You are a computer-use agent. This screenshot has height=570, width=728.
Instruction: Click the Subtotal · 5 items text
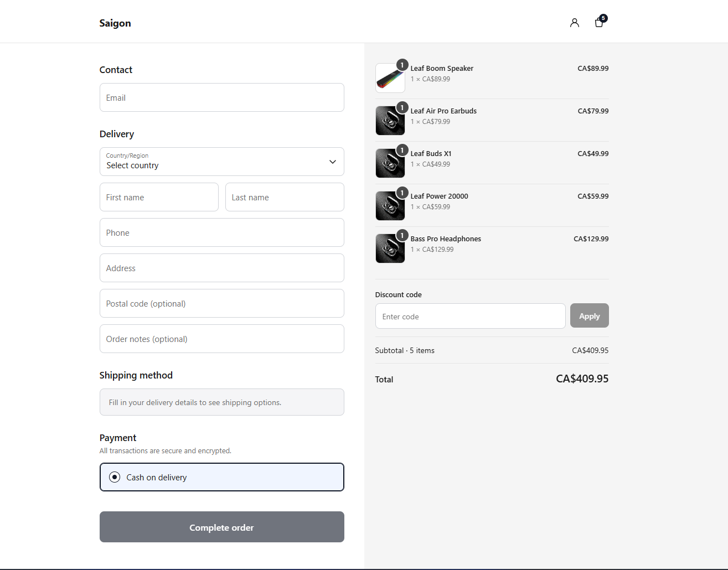coord(405,350)
